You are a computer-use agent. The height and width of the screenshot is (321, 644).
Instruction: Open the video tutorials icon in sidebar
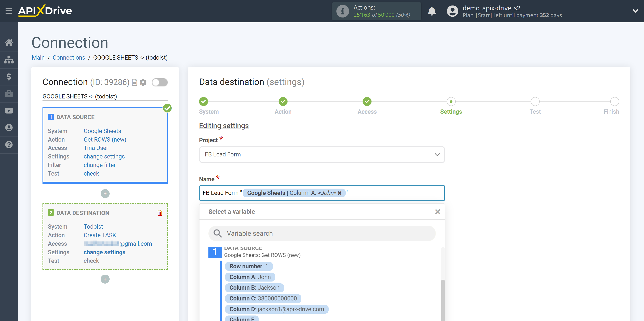point(9,110)
